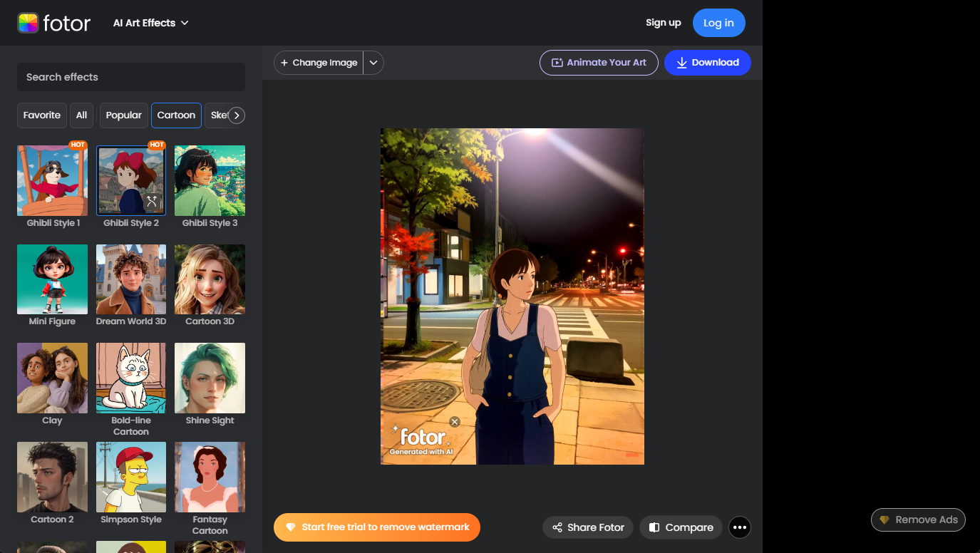Show more categories with right arrow
This screenshot has height=553, width=980.
(237, 115)
